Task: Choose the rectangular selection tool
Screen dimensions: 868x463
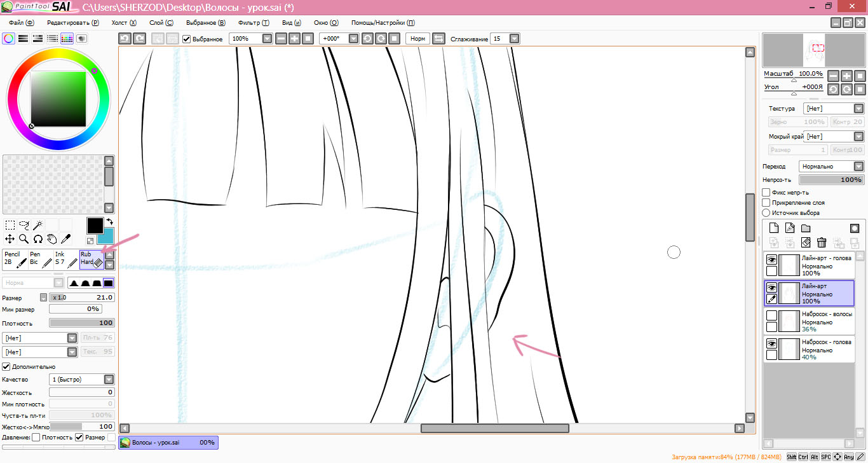Action: point(10,225)
